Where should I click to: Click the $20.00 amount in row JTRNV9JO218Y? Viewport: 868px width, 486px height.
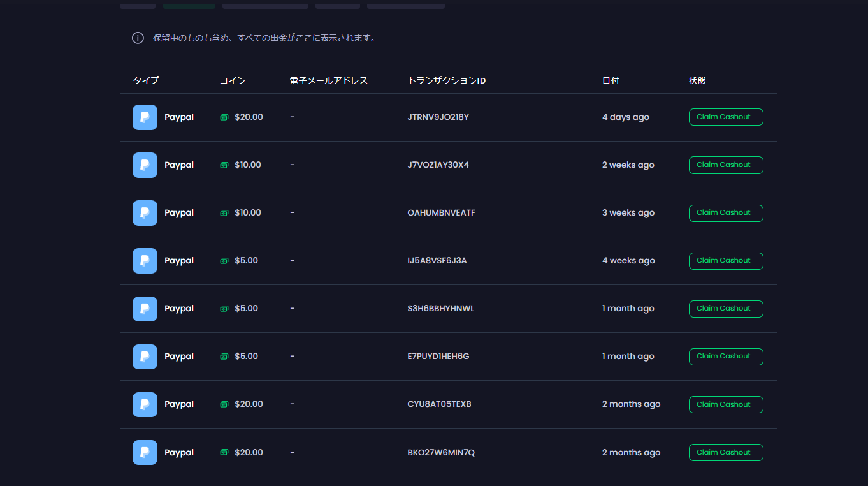(x=249, y=117)
